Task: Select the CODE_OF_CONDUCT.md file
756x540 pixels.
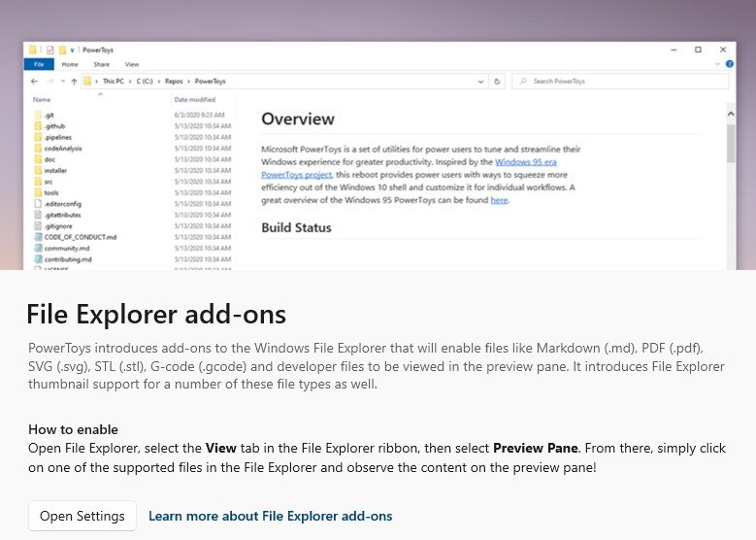Action: click(x=81, y=237)
